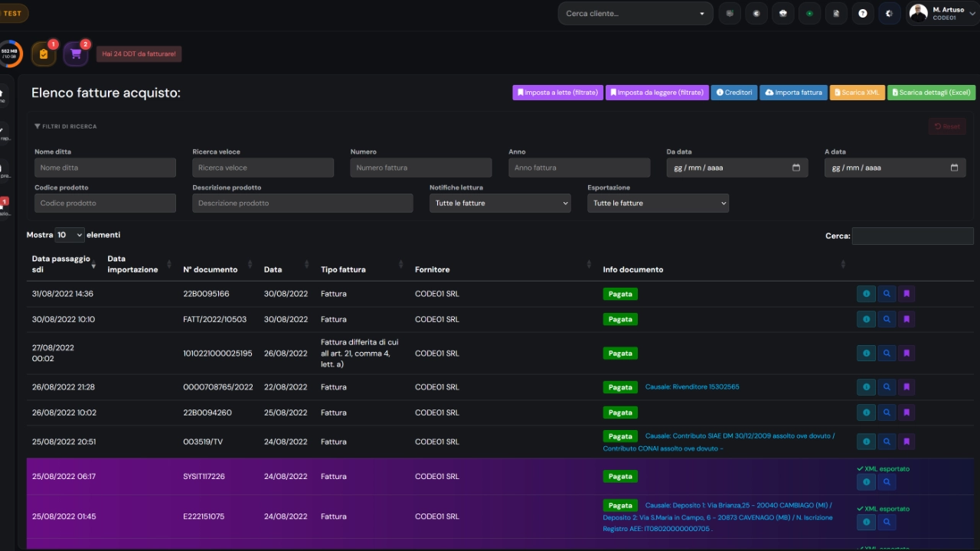Screen dimensions: 980x551
Task: Click the XML esportato label for SYSIT117226
Action: pyautogui.click(x=884, y=468)
